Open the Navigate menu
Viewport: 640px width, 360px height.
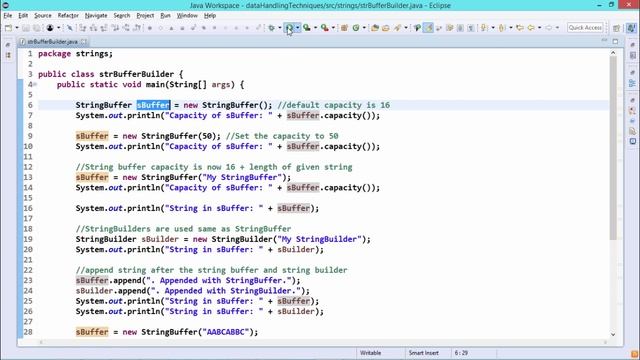coord(96,16)
